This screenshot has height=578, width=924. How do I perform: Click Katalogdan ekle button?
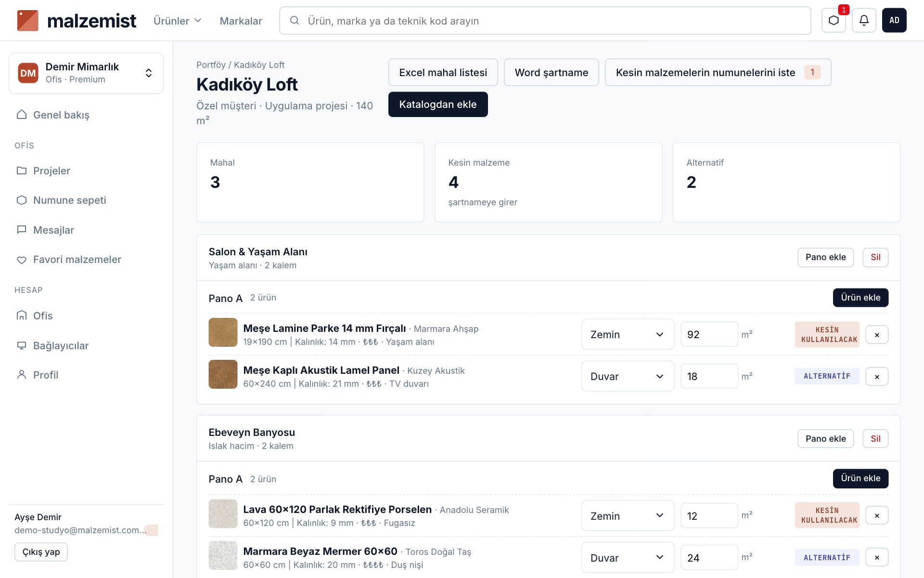438,105
